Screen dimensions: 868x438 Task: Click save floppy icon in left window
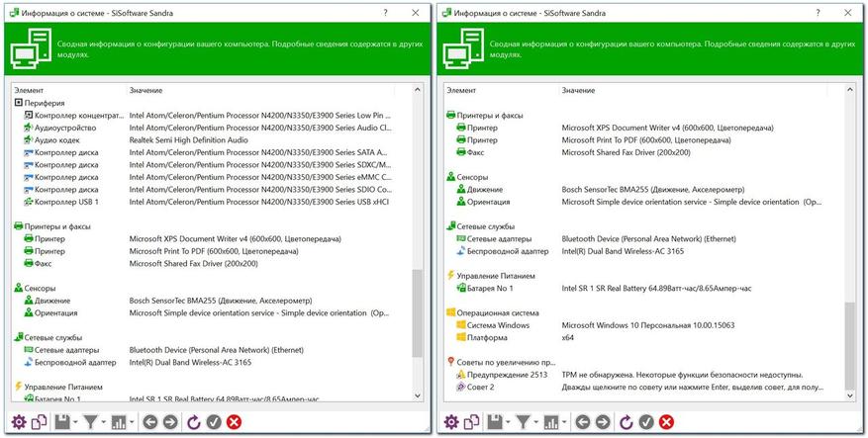coord(62,422)
